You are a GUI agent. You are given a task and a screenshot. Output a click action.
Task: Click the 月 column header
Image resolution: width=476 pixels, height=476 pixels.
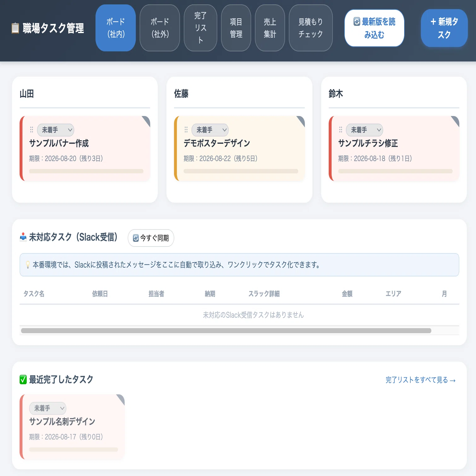point(444,294)
